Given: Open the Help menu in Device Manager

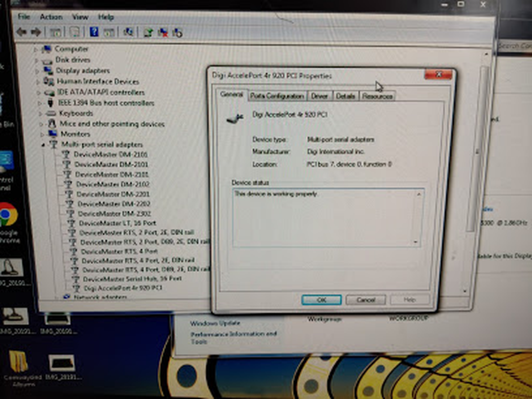Looking at the screenshot, I should [x=106, y=17].
